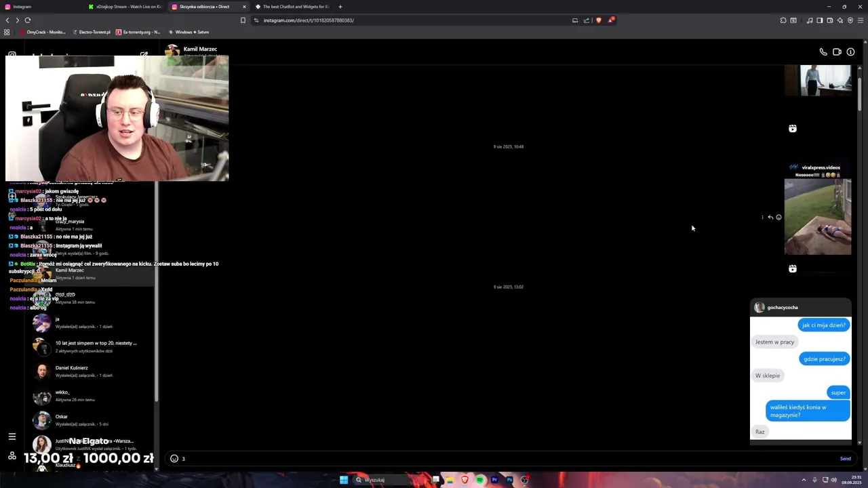Reload the Instagram page
The image size is (868, 488).
pos(28,20)
